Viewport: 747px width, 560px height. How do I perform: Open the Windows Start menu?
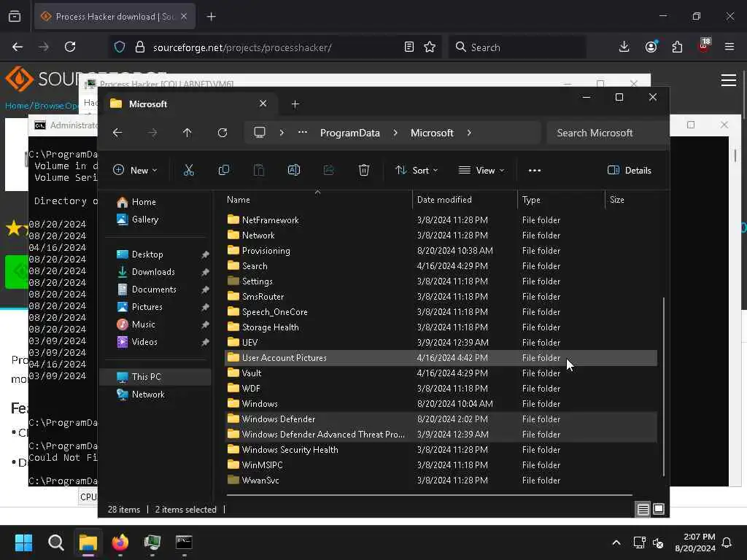[23, 542]
